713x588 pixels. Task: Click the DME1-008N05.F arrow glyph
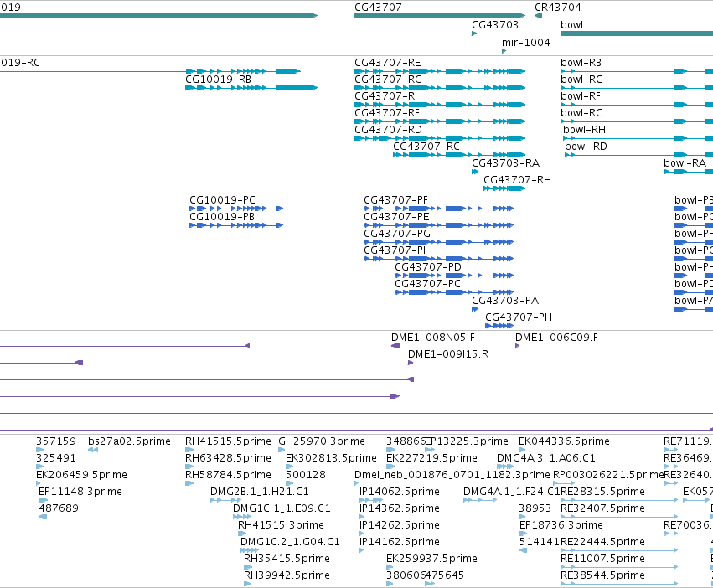pos(395,346)
